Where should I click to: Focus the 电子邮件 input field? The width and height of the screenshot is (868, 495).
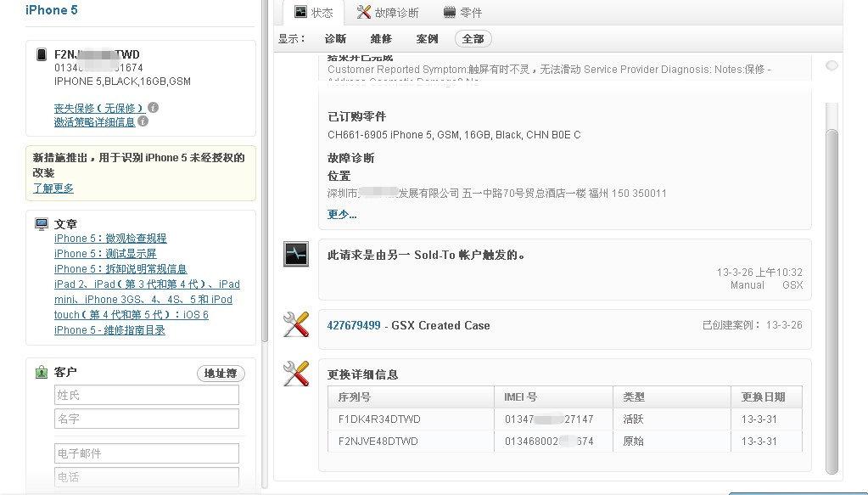click(147, 453)
